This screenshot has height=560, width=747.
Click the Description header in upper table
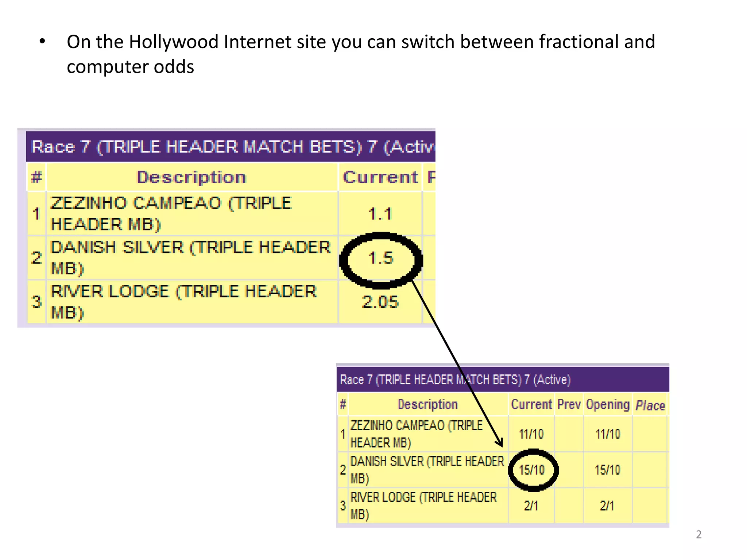pyautogui.click(x=191, y=178)
